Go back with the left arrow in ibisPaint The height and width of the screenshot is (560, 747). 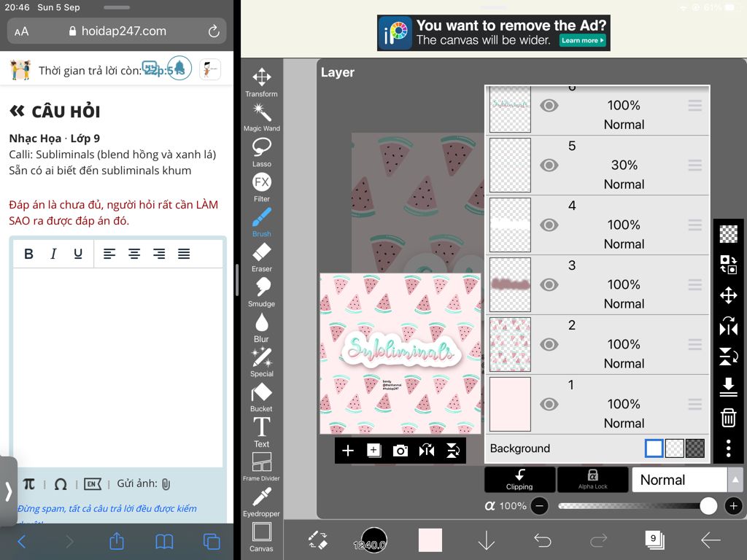[711, 540]
